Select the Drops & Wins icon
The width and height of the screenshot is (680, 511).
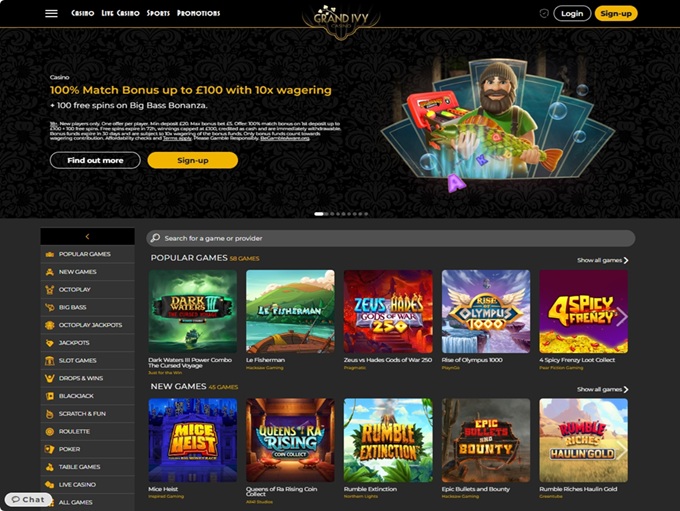tap(49, 378)
